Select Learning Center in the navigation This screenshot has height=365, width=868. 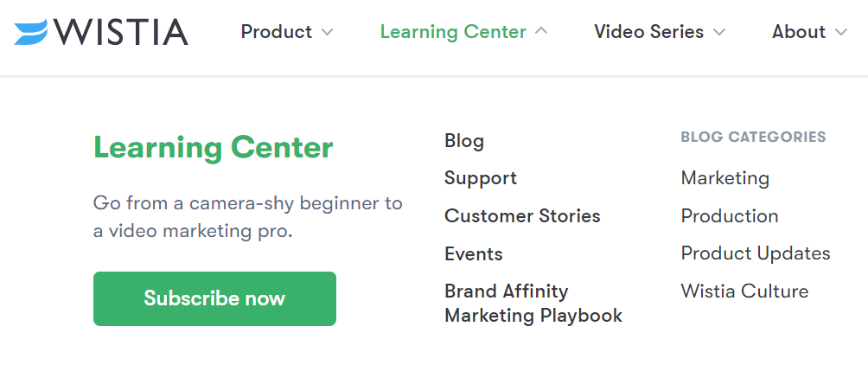tap(453, 32)
